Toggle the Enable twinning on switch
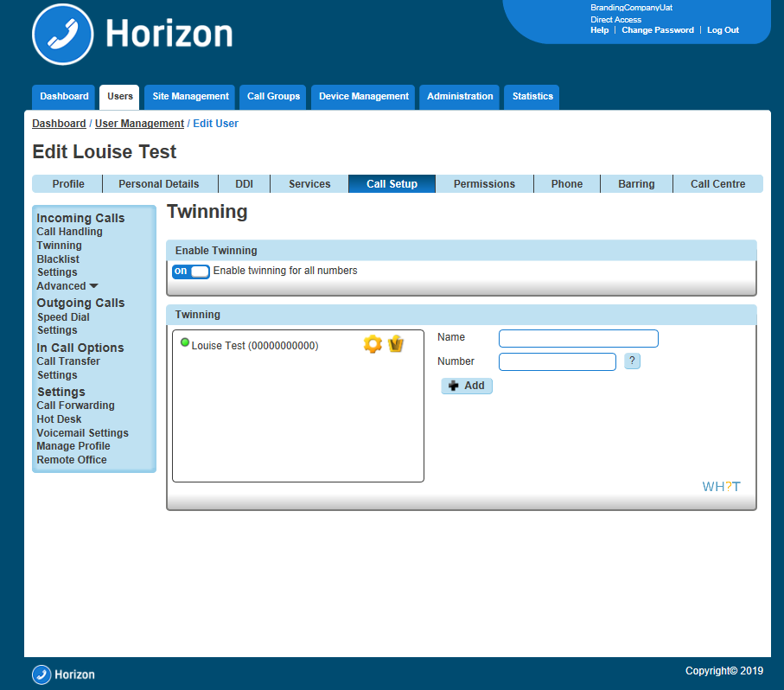 point(190,271)
